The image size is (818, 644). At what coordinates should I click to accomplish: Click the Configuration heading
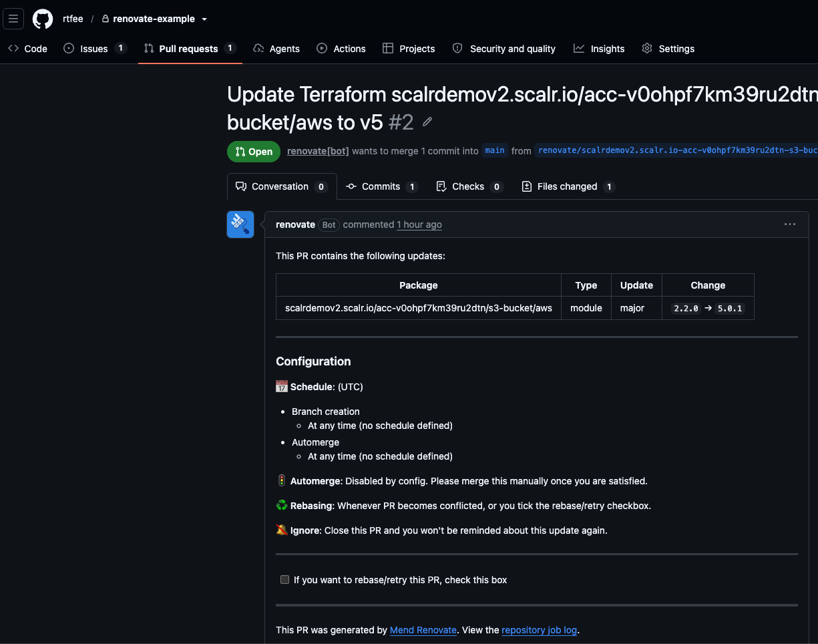313,361
